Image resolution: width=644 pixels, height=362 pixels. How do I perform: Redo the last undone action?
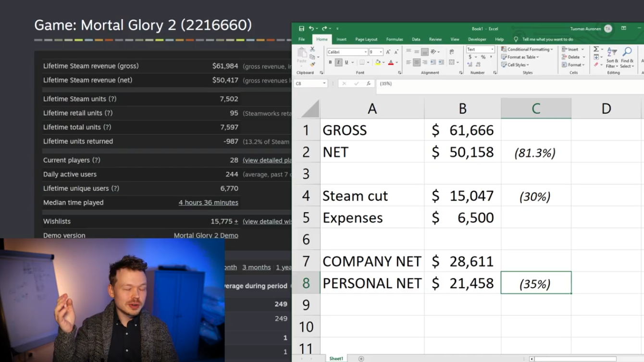(x=324, y=29)
